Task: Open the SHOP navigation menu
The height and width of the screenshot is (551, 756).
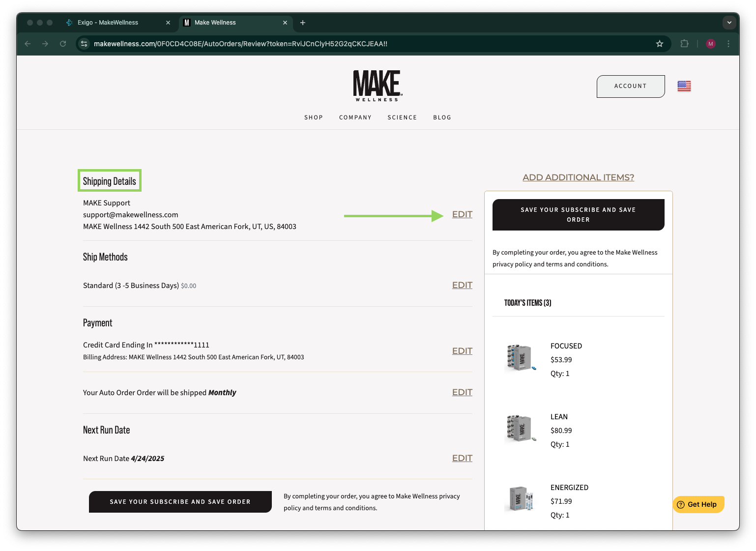Action: [x=314, y=117]
